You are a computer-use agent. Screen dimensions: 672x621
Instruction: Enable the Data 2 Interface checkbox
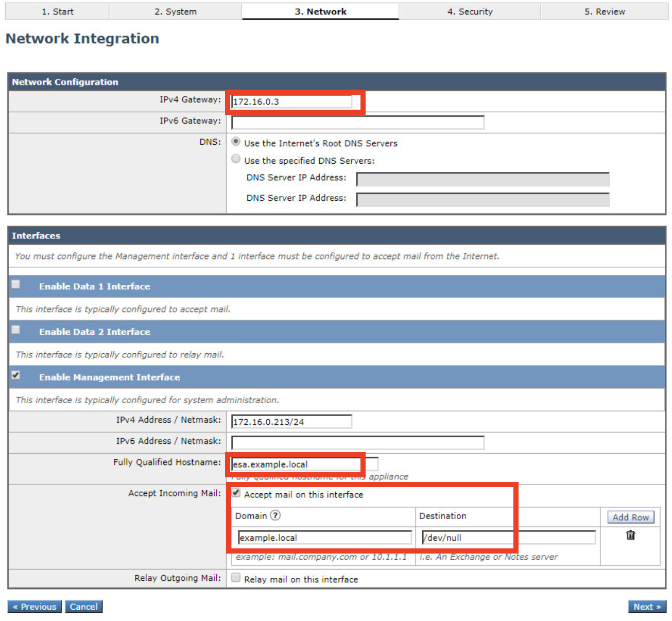pos(16,330)
